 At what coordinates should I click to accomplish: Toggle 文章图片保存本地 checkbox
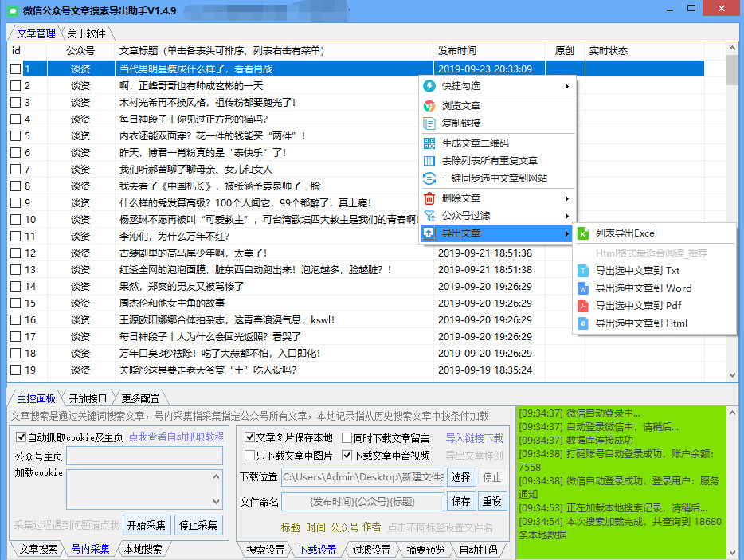coord(249,437)
